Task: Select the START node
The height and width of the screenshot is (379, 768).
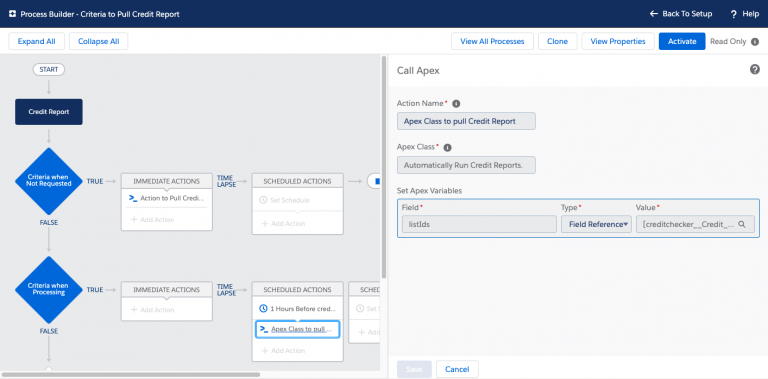Action: [x=48, y=70]
